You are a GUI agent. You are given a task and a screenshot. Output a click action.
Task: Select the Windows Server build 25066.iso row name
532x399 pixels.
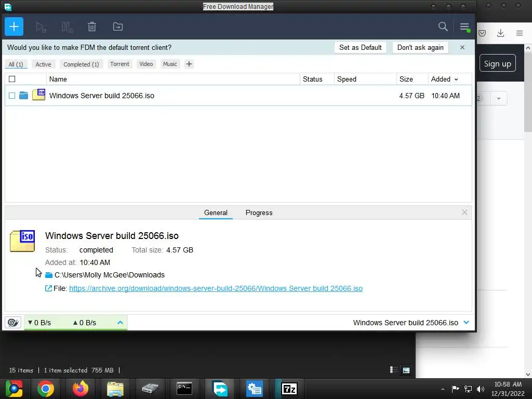click(102, 96)
